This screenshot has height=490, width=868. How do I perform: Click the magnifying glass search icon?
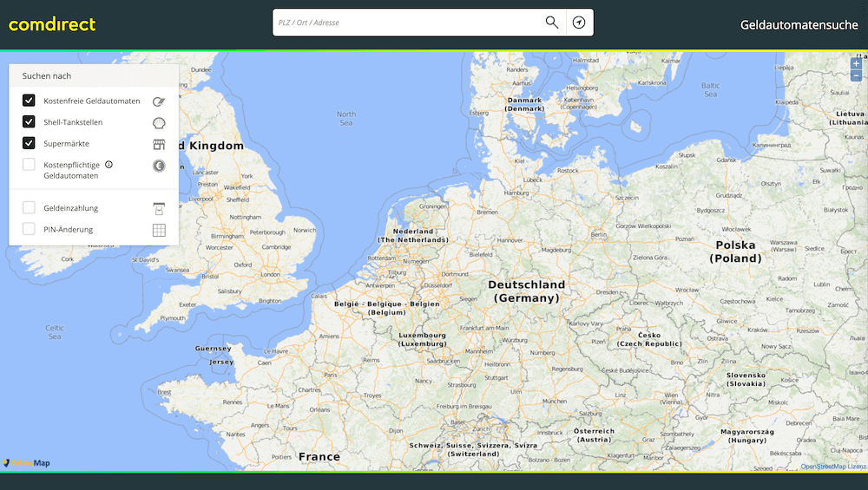coord(551,23)
